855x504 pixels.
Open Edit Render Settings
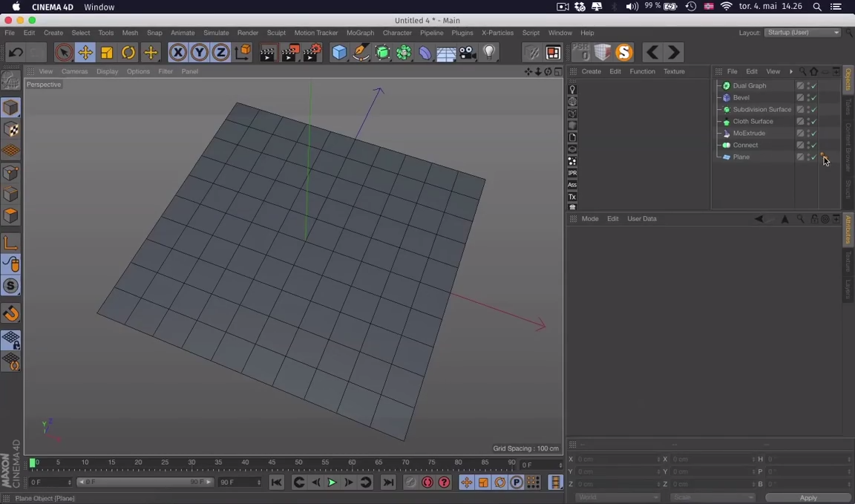click(x=312, y=53)
